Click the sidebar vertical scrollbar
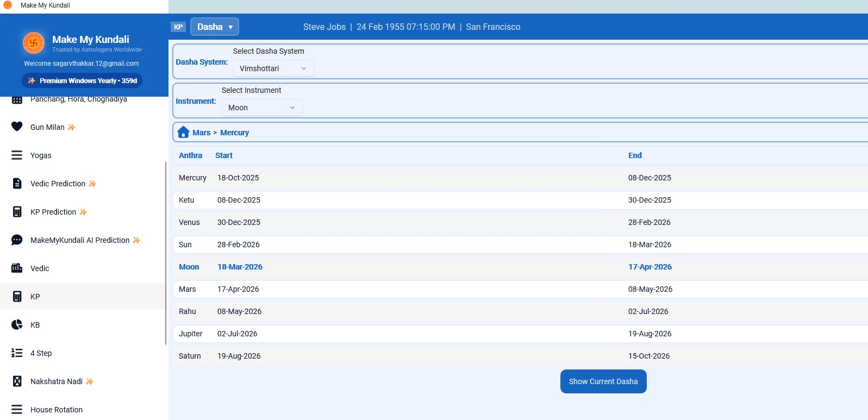 [165, 253]
